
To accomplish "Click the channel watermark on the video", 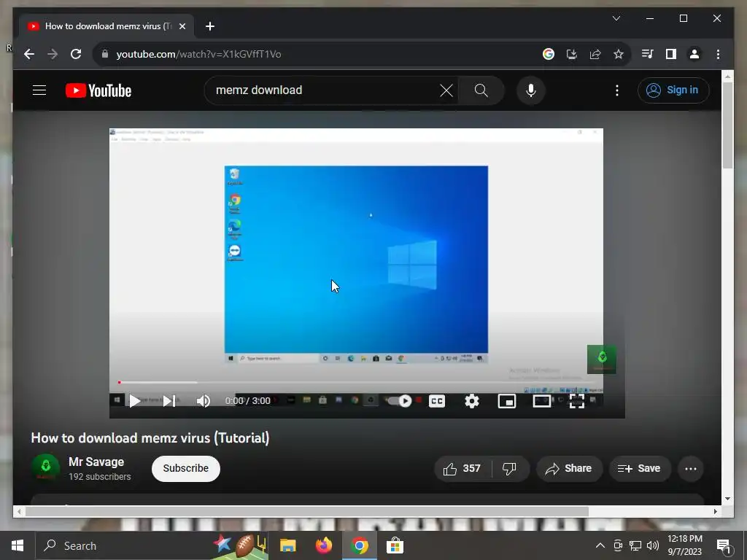I will (x=601, y=359).
